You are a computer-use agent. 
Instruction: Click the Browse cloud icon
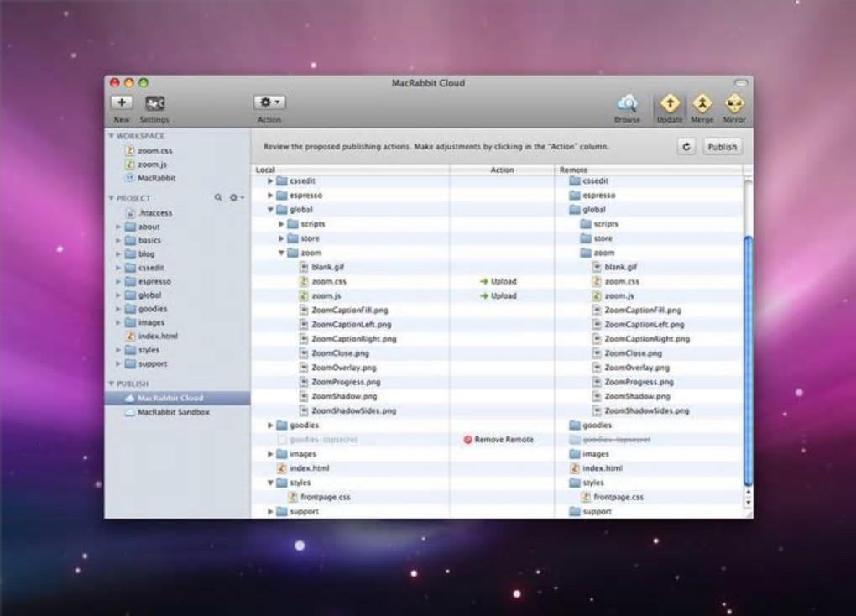pos(627,102)
